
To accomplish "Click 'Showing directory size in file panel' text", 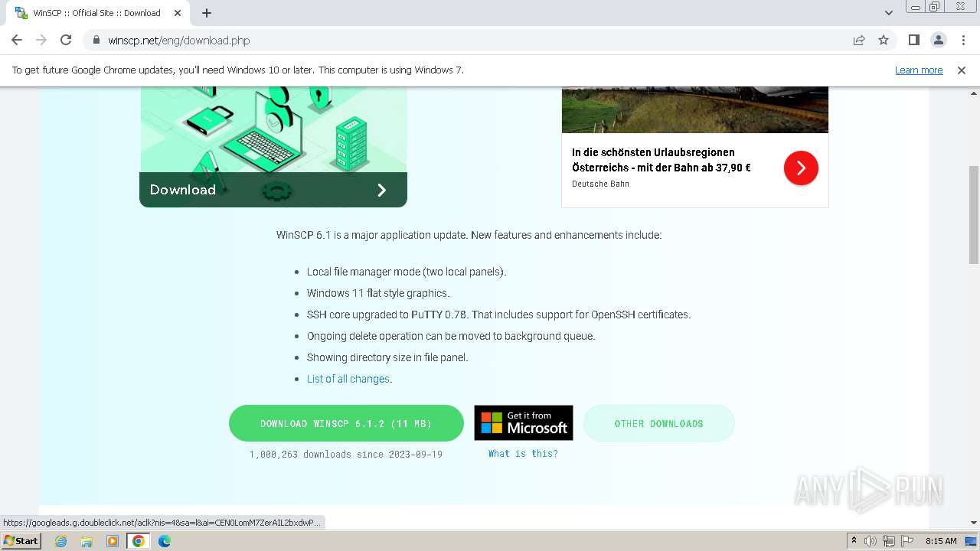I will (387, 357).
